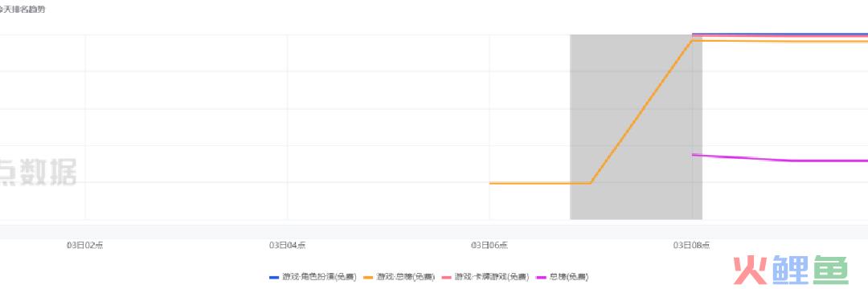Click the rising orange line inside the gray band
The width and height of the screenshot is (868, 289).
tap(641, 112)
